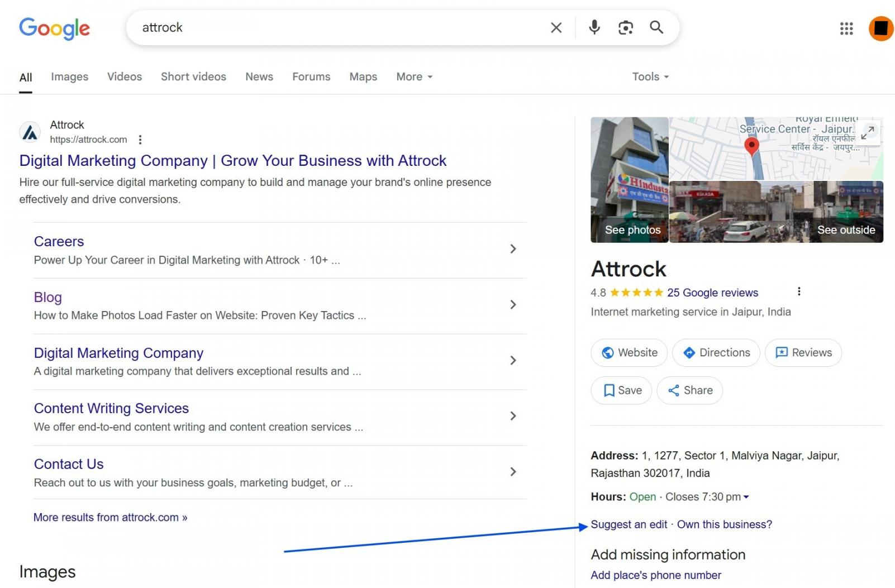
Task: Open the Google apps grid icon
Action: coord(846,28)
